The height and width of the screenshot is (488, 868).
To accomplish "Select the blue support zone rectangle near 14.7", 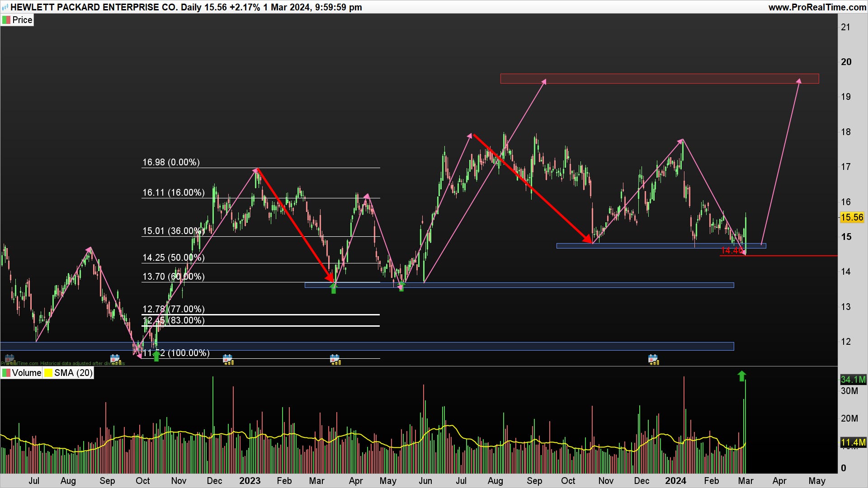I will click(661, 246).
